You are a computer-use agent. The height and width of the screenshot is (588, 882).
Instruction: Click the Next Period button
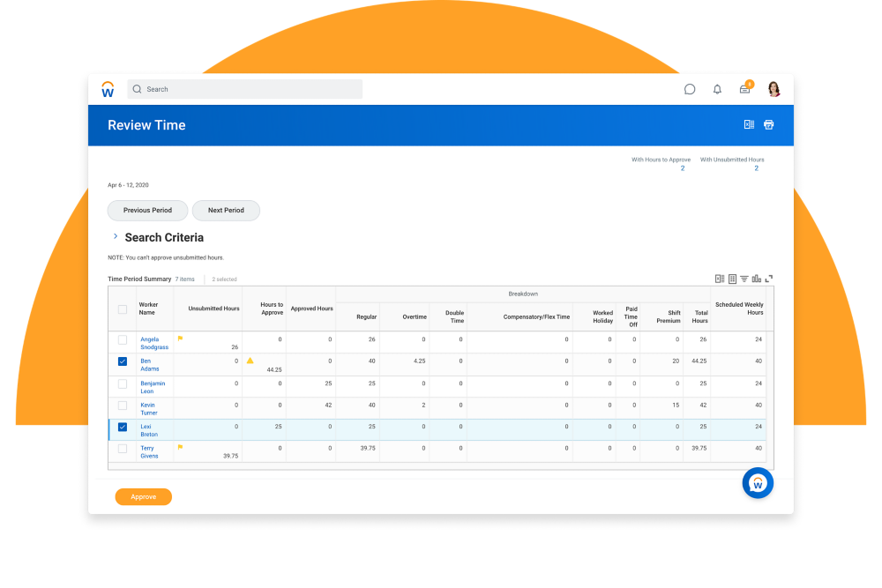click(226, 211)
